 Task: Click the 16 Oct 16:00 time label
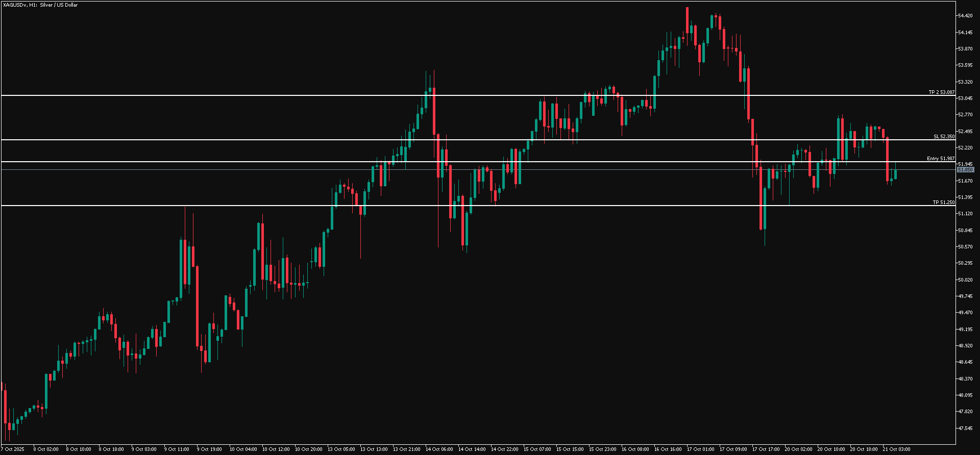tap(668, 449)
